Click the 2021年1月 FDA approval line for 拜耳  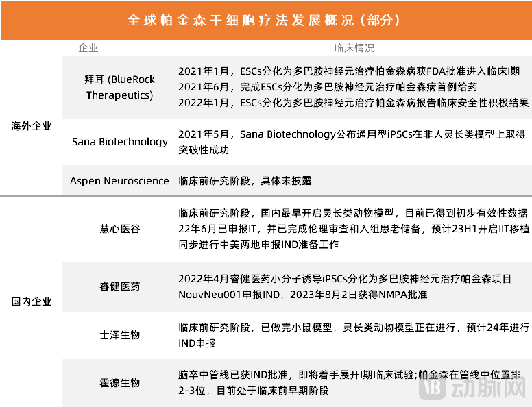[x=348, y=71]
